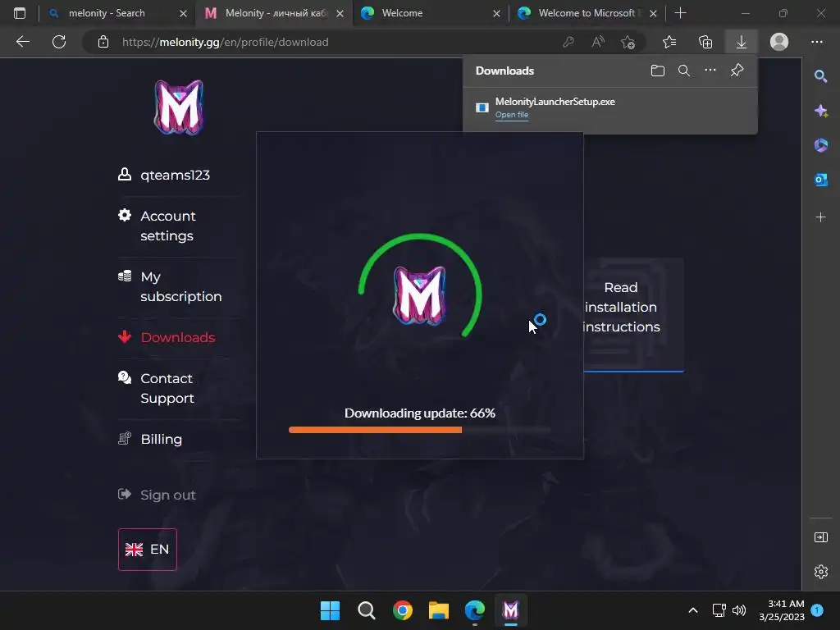Open Contact Support page
This screenshot has height=630, width=840.
tap(156, 388)
